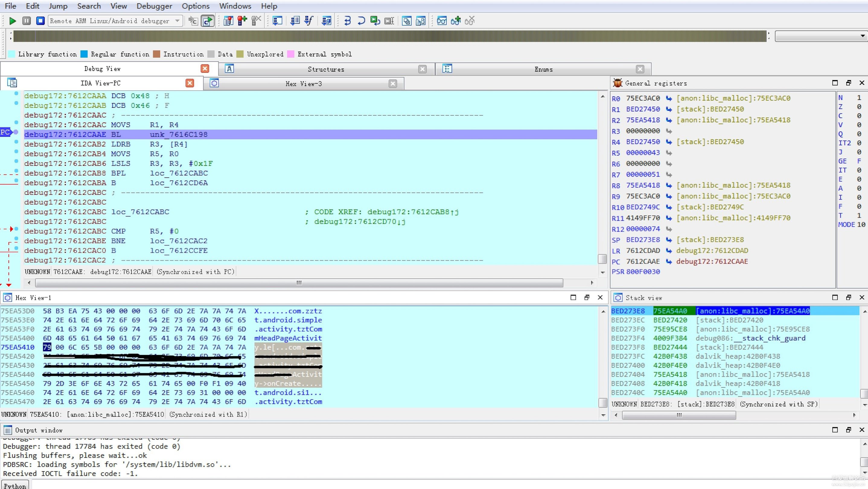Viewport: 868px width, 489px height.
Task: Click the Pause process button
Action: pos(26,21)
